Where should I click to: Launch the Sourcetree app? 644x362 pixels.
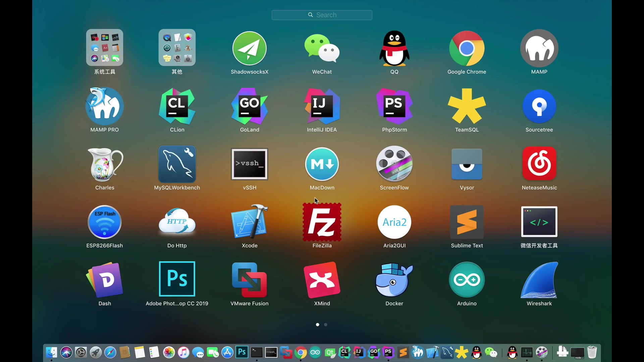tap(539, 106)
